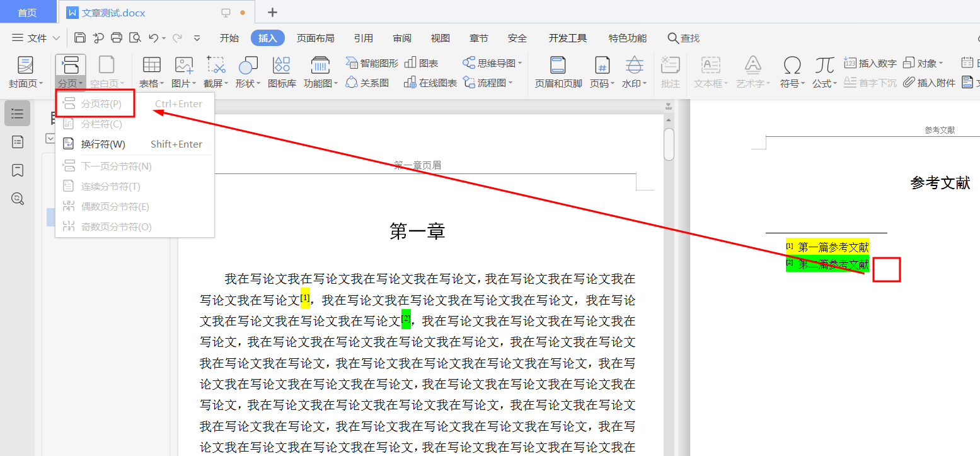Select 奇数页分节符(O) menu entry
Image resolution: width=980 pixels, height=456 pixels.
[135, 227]
